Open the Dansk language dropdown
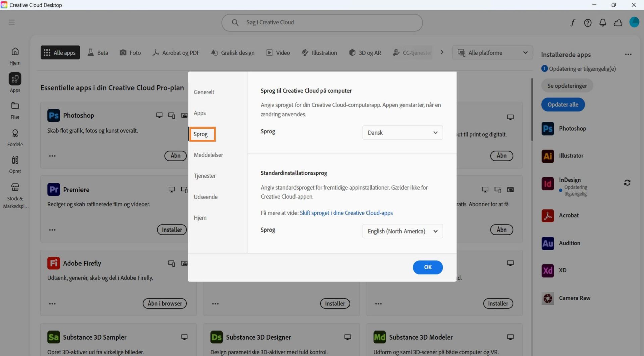 click(402, 133)
